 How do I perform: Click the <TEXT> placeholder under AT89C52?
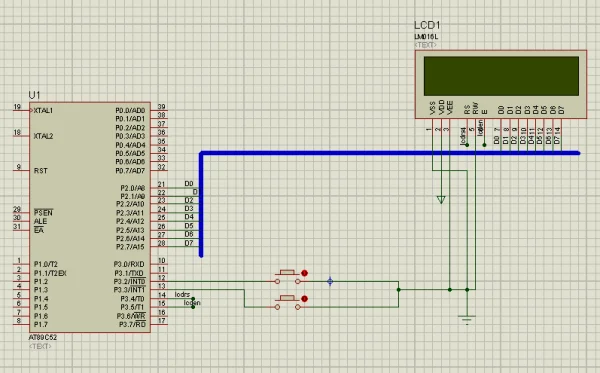40,346
